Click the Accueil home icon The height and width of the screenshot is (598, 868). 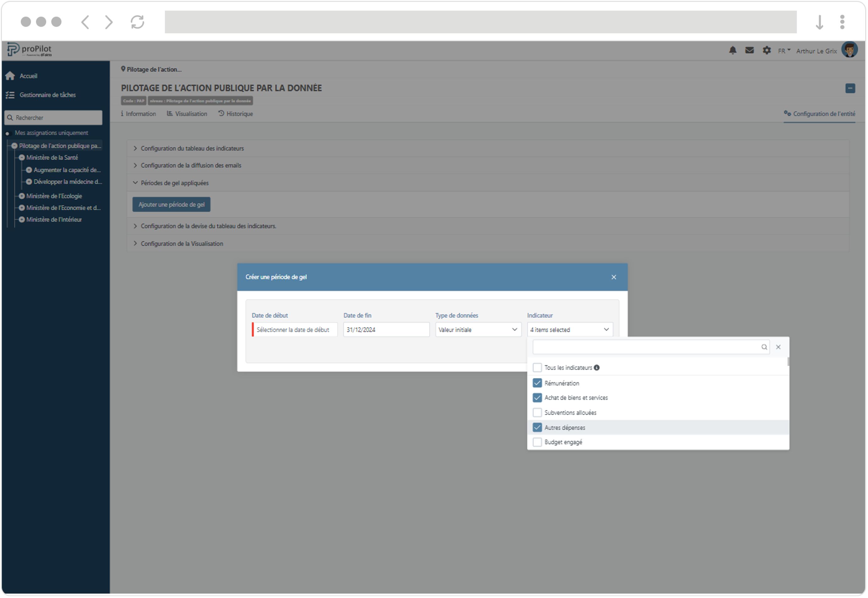pyautogui.click(x=10, y=76)
